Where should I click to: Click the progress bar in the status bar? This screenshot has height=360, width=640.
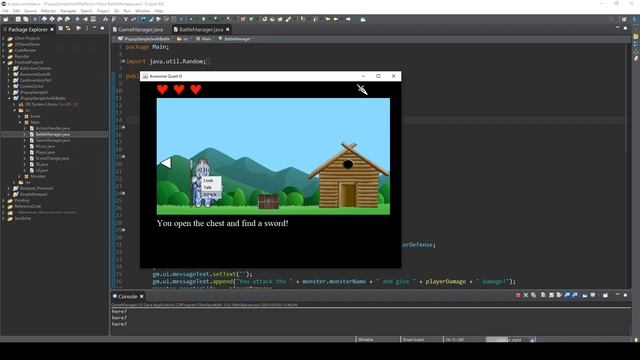click(x=507, y=340)
